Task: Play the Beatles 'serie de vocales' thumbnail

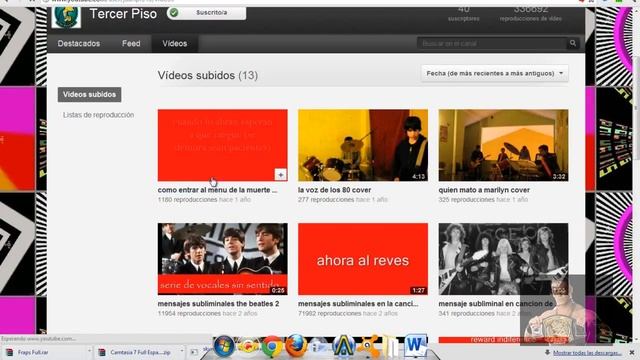Action: click(222, 259)
